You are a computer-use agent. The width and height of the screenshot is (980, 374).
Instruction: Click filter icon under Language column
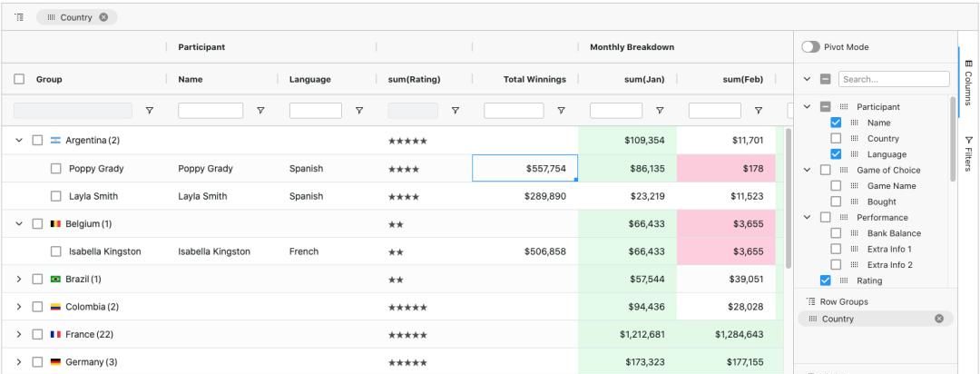[359, 111]
